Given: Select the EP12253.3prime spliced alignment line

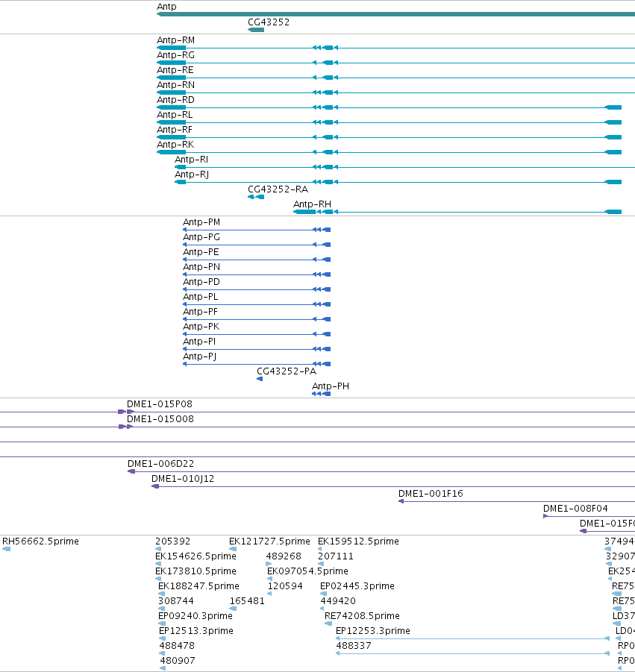Looking at the screenshot, I should click(472, 638).
